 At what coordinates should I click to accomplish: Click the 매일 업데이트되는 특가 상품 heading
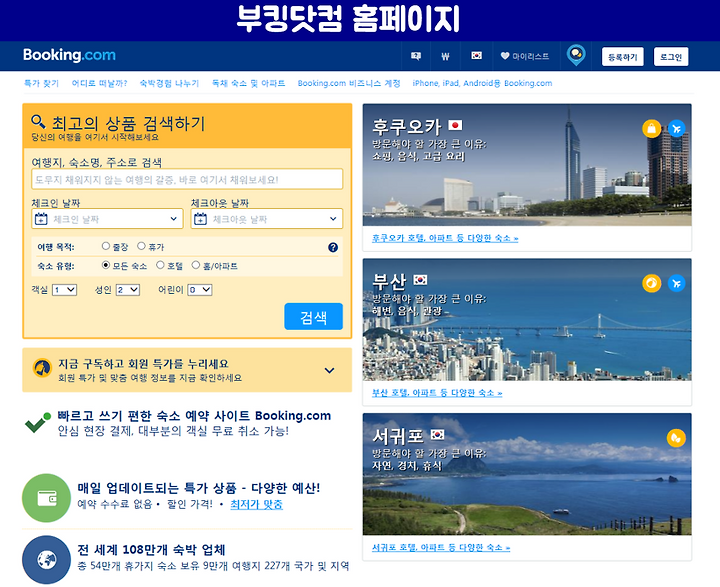pos(198,488)
